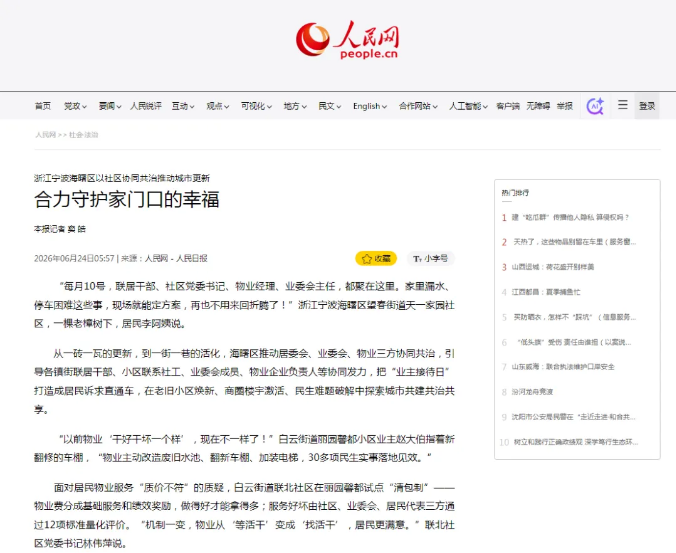Expand the 地方 dropdown menu
Viewport: 676px width, 553px height.
[295, 106]
